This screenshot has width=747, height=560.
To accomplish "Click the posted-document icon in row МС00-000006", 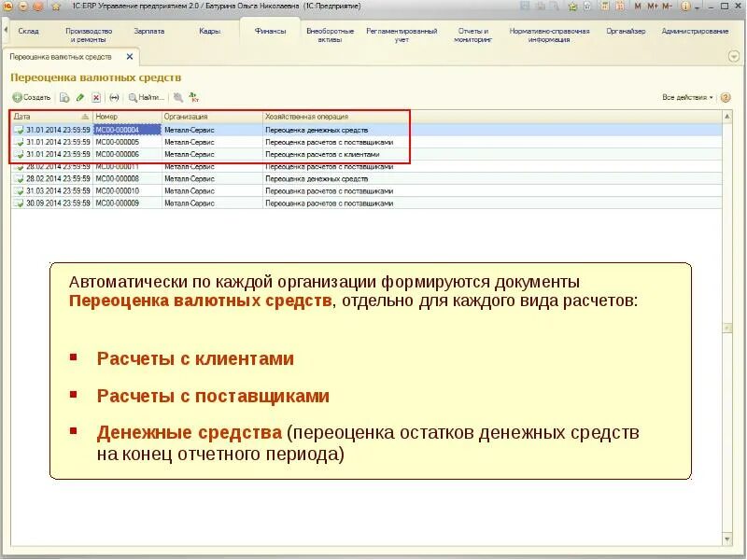I will tap(19, 154).
